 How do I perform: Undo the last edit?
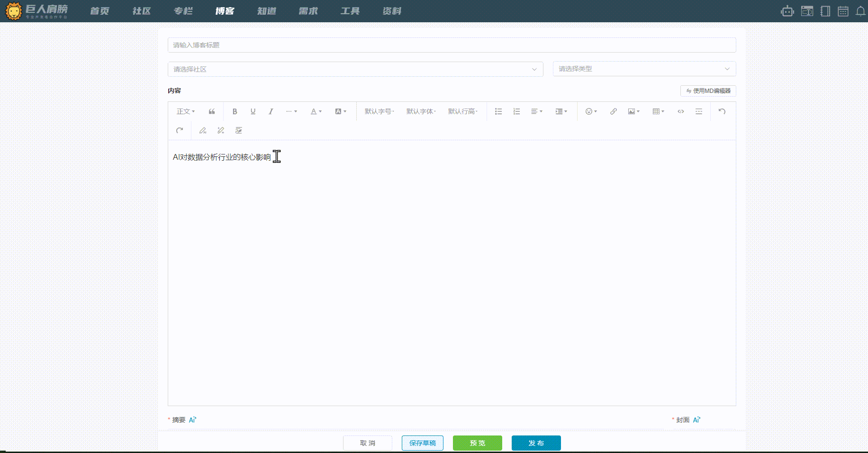point(722,111)
